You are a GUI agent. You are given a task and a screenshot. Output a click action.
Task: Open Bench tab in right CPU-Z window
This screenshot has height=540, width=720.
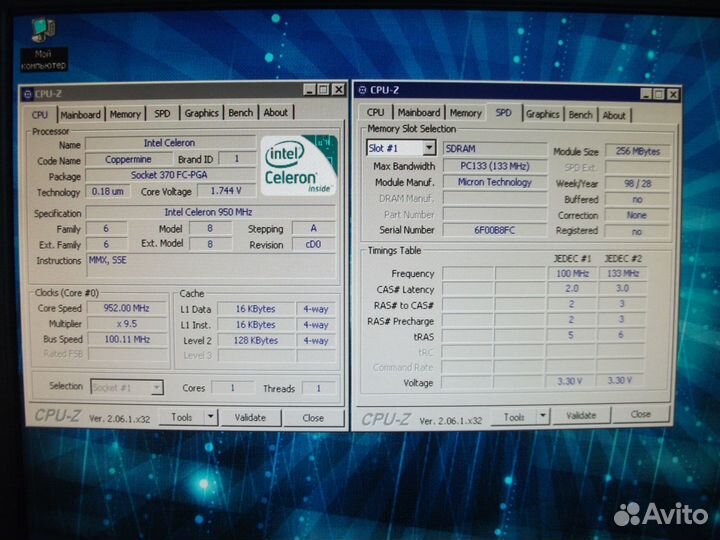point(580,115)
